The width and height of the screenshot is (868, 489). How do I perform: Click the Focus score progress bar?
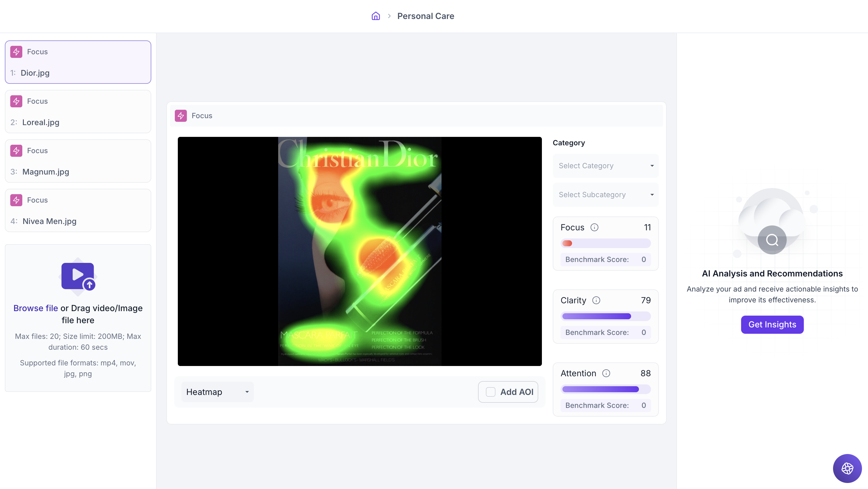pos(605,243)
